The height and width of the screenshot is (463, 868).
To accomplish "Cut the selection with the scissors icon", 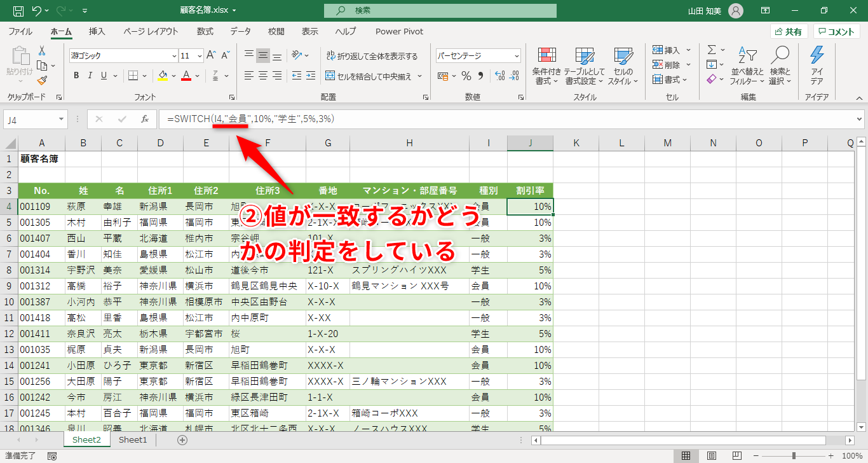I will [x=42, y=51].
